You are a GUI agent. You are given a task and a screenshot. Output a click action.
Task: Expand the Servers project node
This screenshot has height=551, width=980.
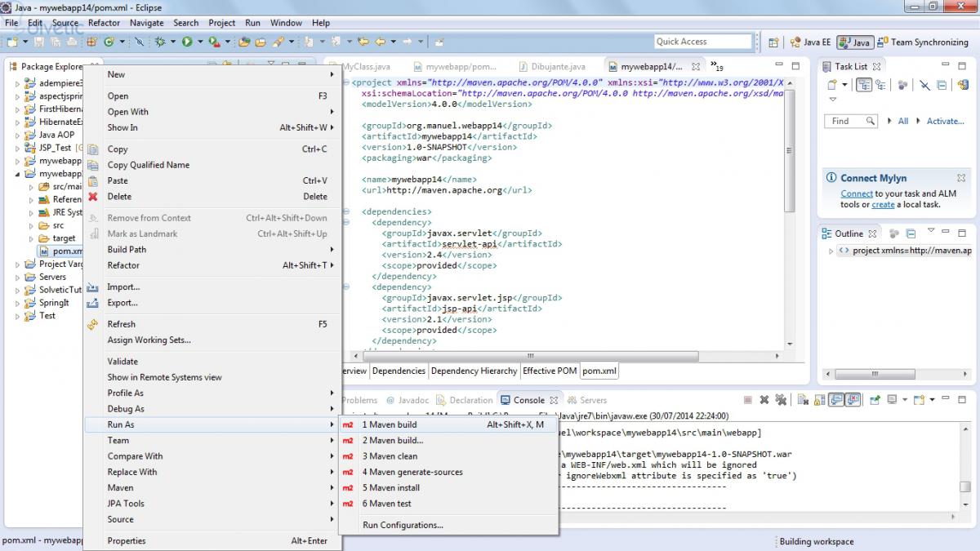coord(17,278)
